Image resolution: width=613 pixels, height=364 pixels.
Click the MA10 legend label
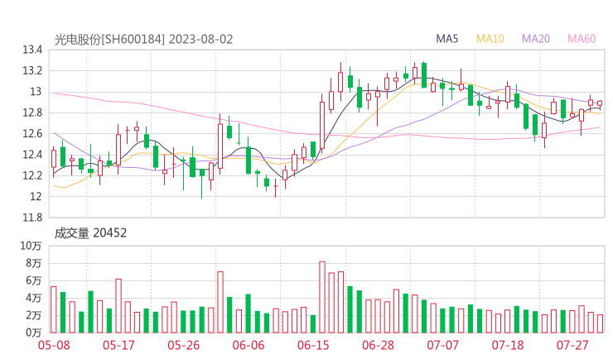490,39
